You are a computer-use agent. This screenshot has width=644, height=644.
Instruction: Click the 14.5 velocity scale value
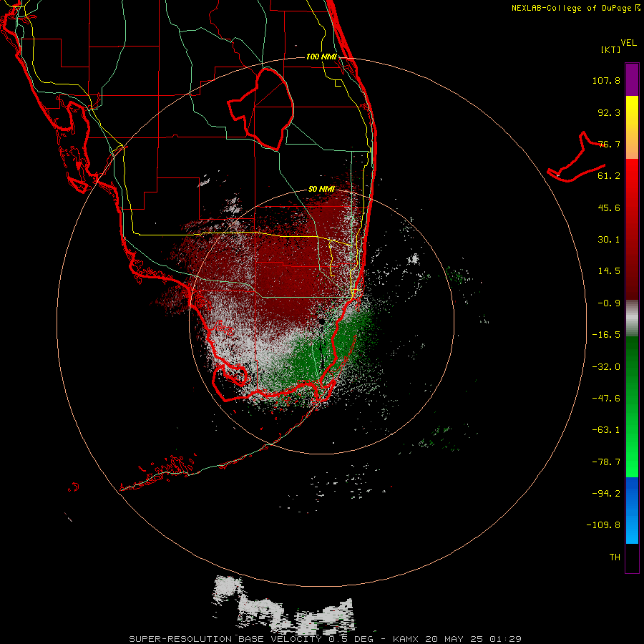pos(609,271)
